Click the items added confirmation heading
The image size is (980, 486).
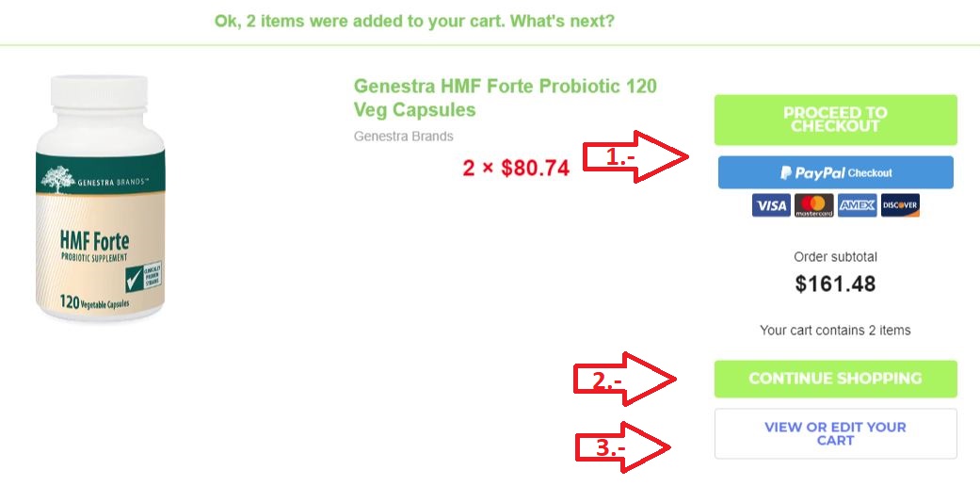(x=414, y=21)
